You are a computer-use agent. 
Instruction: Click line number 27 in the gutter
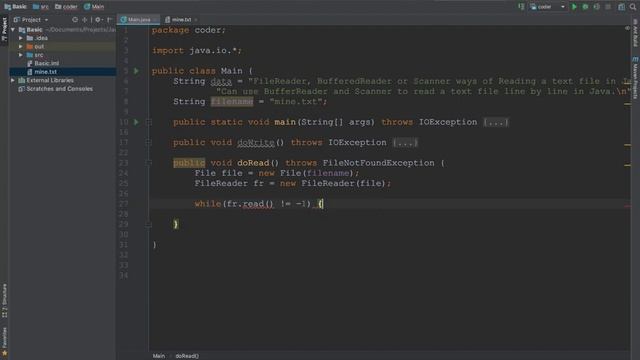124,204
